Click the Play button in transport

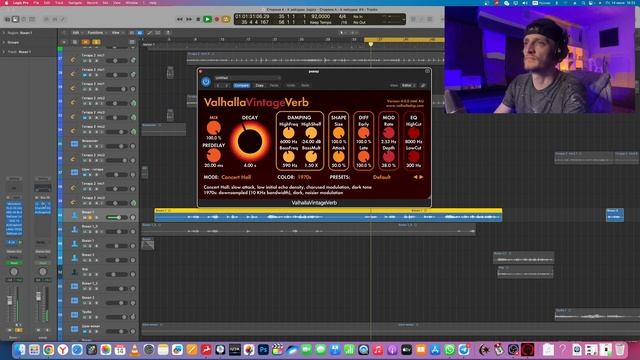point(207,19)
